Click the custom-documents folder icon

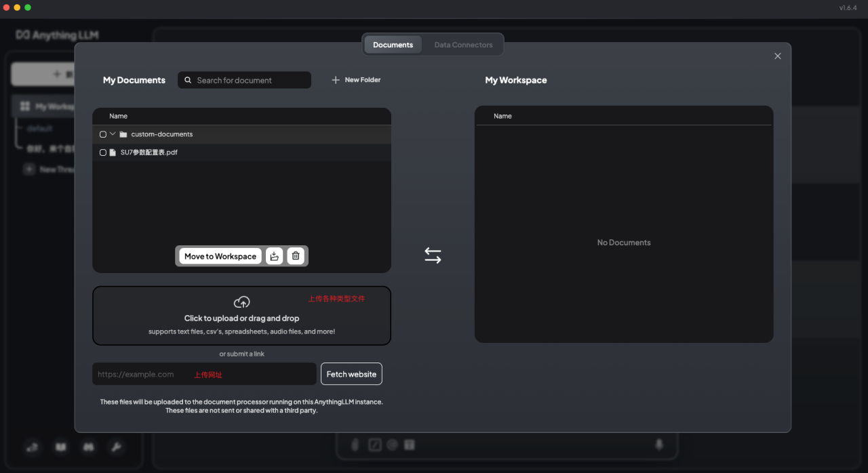tap(123, 134)
